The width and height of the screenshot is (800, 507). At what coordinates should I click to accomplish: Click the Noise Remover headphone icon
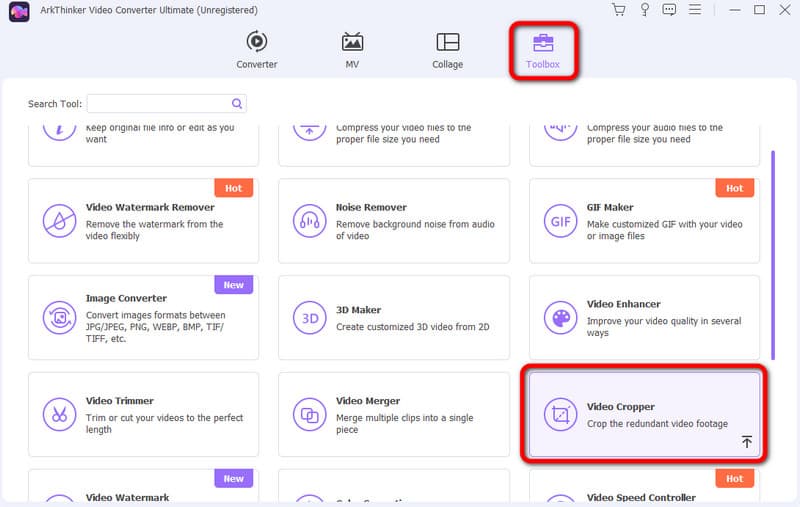pos(309,221)
